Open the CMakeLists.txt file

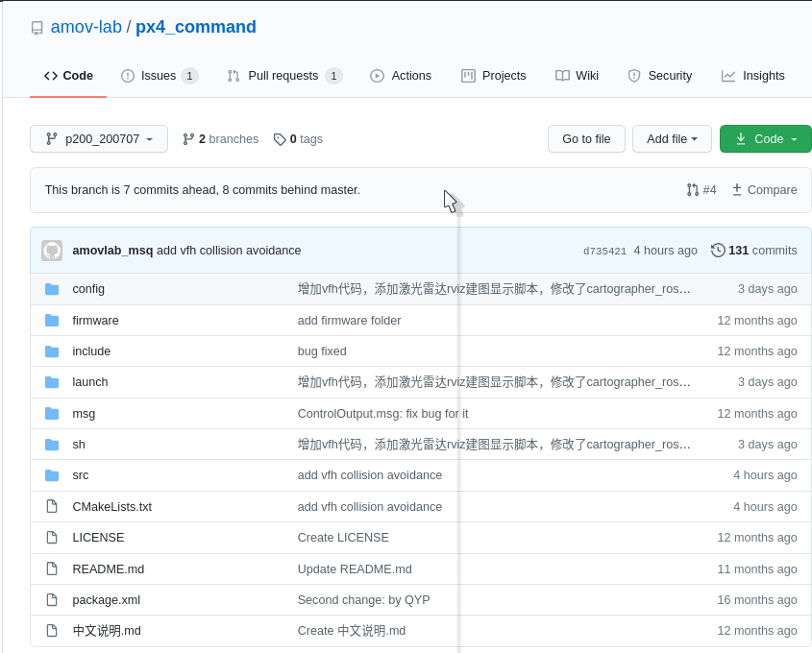(111, 507)
